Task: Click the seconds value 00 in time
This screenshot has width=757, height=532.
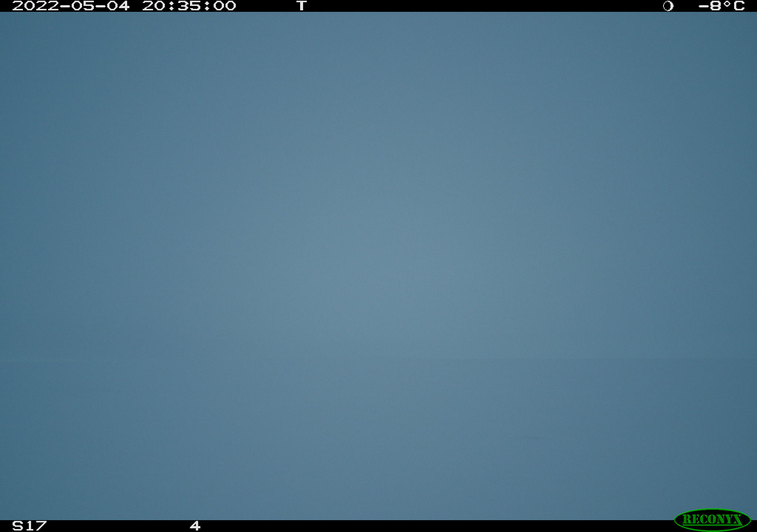Action: (x=225, y=6)
